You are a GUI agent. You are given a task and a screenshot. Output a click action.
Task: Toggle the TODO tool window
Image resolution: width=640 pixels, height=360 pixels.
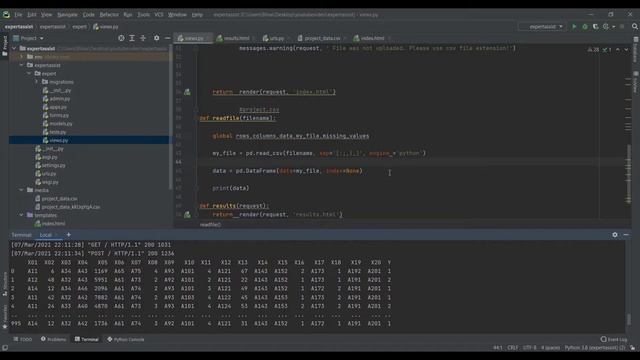tap(23, 339)
